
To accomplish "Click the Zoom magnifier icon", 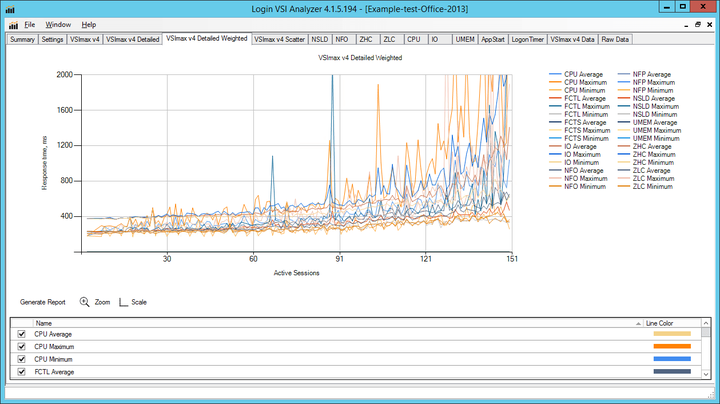I will coord(84,301).
